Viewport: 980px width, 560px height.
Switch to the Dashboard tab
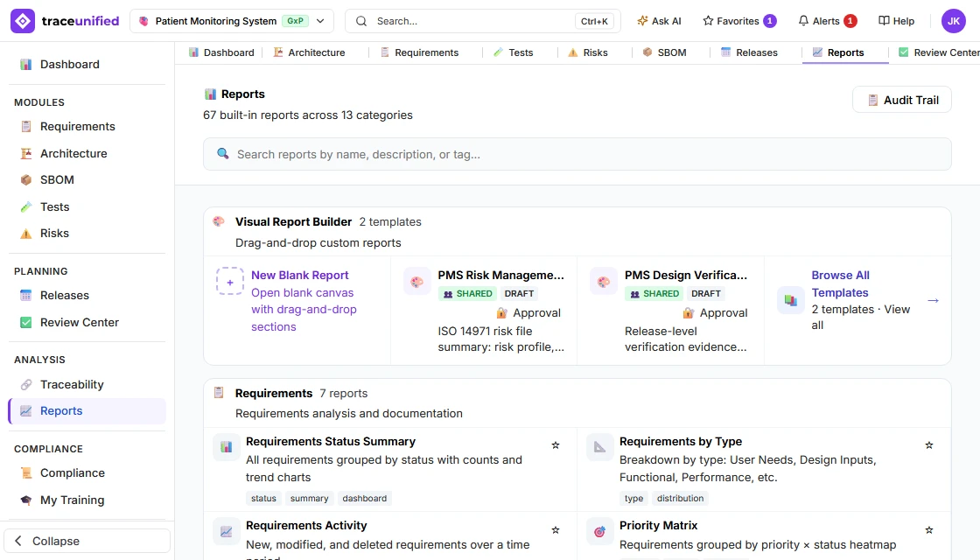(221, 52)
